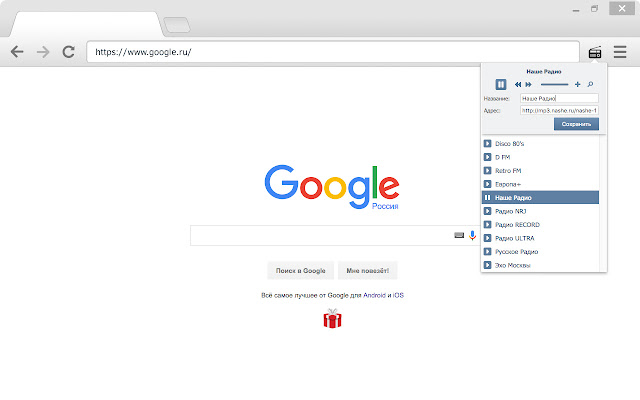Select the current browser tab
640x400 pixels.
(86, 24)
